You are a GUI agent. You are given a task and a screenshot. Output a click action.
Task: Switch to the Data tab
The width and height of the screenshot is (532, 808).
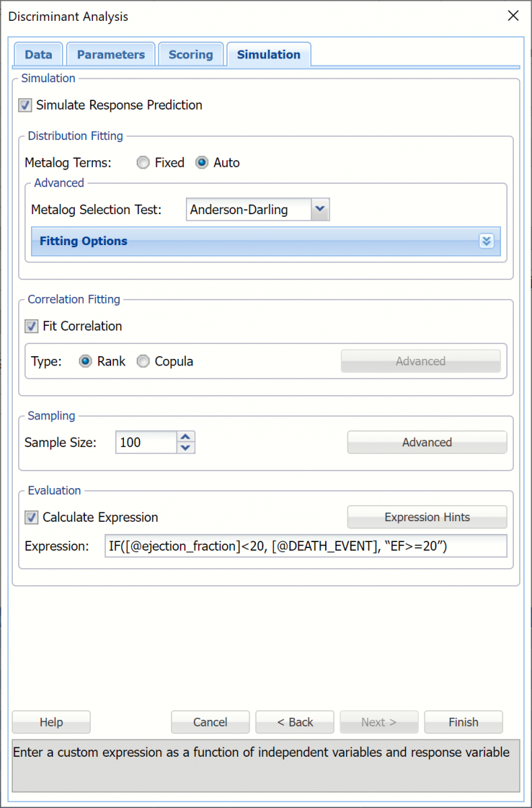[x=38, y=55]
